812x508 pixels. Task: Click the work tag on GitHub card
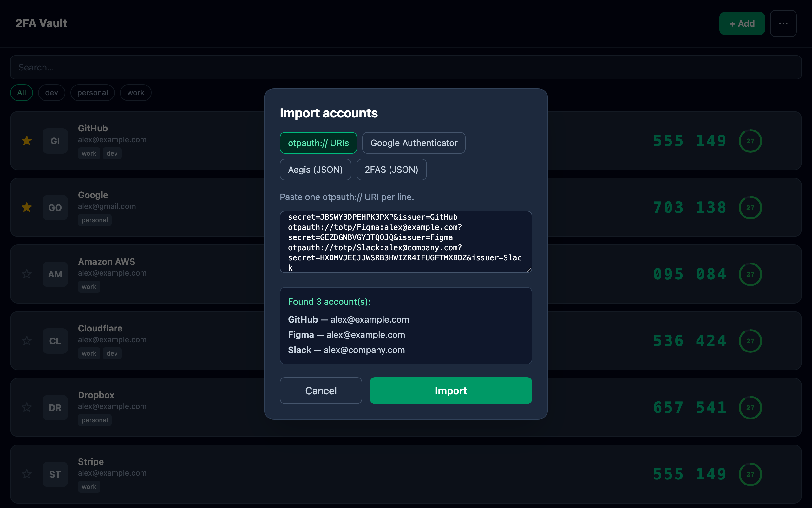tap(89, 153)
